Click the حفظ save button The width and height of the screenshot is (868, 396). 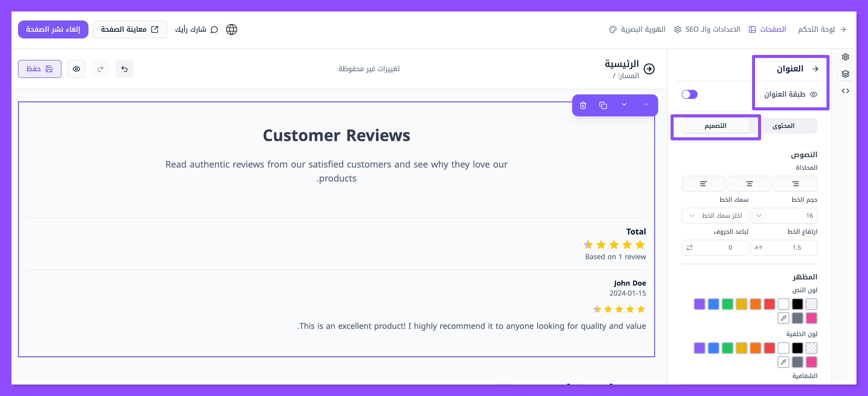pos(40,69)
